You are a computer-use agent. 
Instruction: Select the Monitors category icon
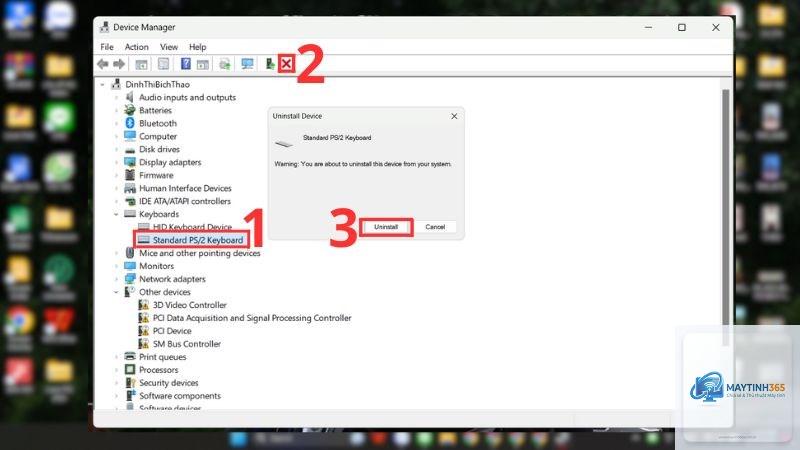tap(130, 266)
